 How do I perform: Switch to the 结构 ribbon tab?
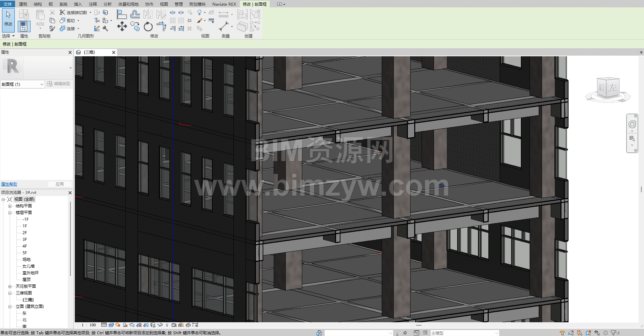click(x=38, y=4)
